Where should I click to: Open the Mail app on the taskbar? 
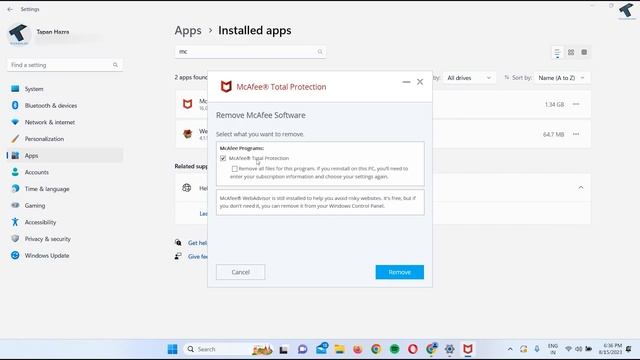(322, 349)
